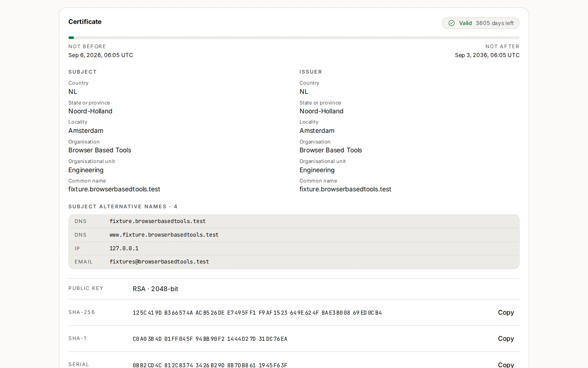The image size is (588, 368).
Task: Click the serial number hex value
Action: coord(210,365)
